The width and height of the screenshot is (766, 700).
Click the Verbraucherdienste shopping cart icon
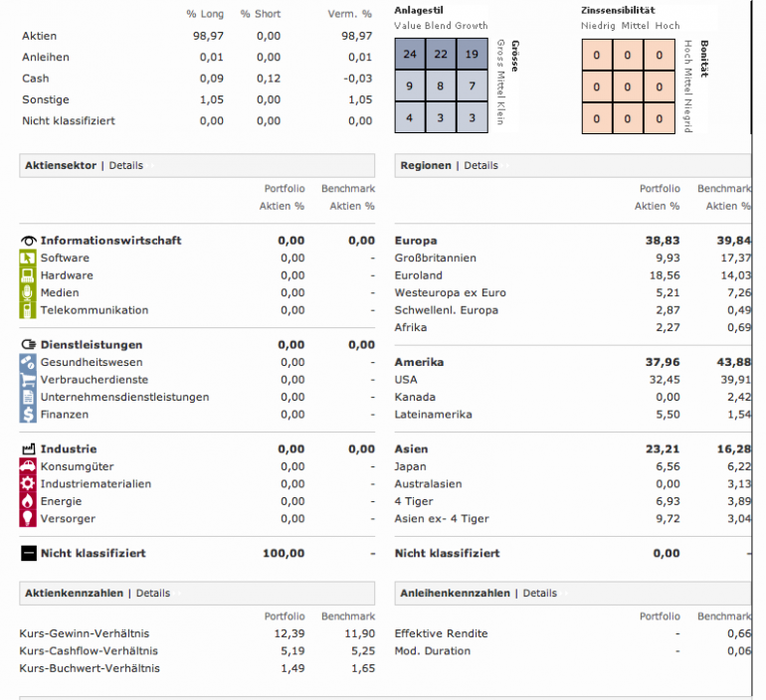click(x=28, y=379)
